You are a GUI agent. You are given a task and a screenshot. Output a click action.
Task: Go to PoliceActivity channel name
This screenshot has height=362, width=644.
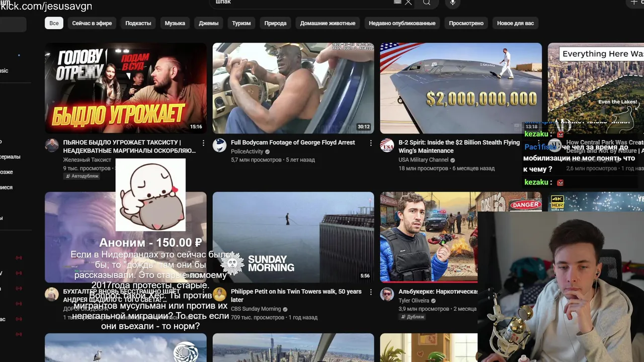[x=247, y=152]
